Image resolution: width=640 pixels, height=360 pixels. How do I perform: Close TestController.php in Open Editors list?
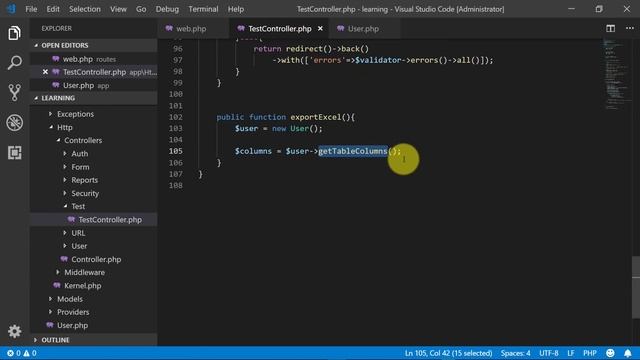[45, 72]
